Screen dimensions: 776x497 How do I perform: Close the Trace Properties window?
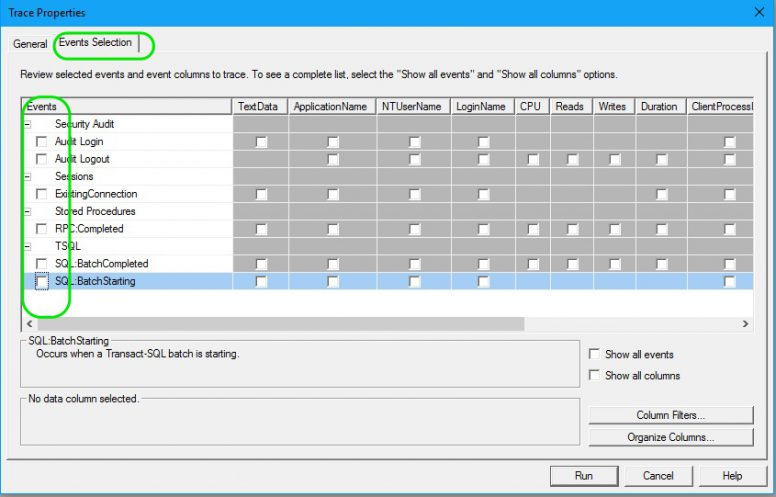[x=759, y=12]
